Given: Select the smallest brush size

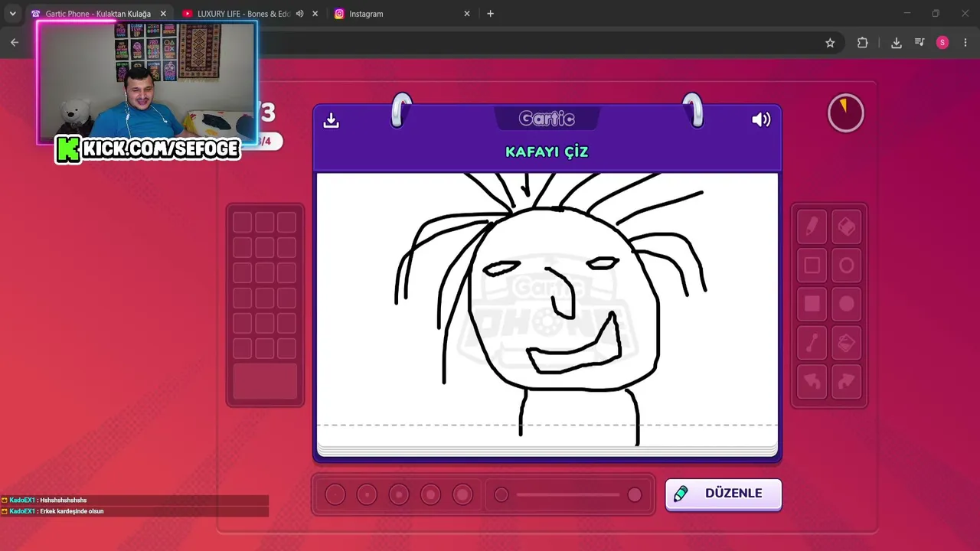Looking at the screenshot, I should point(335,495).
